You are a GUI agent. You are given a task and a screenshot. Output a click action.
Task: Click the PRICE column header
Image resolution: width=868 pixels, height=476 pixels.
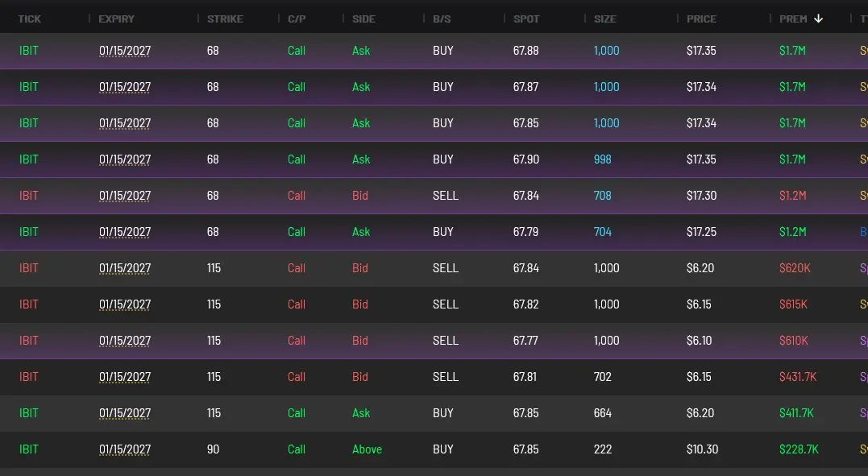701,19
